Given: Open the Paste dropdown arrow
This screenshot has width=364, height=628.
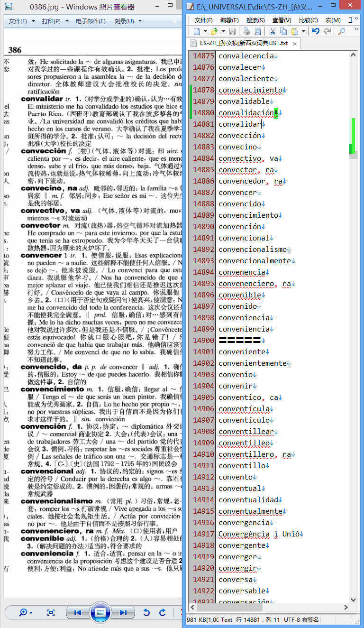Looking at the screenshot, I should pyautogui.click(x=303, y=31).
